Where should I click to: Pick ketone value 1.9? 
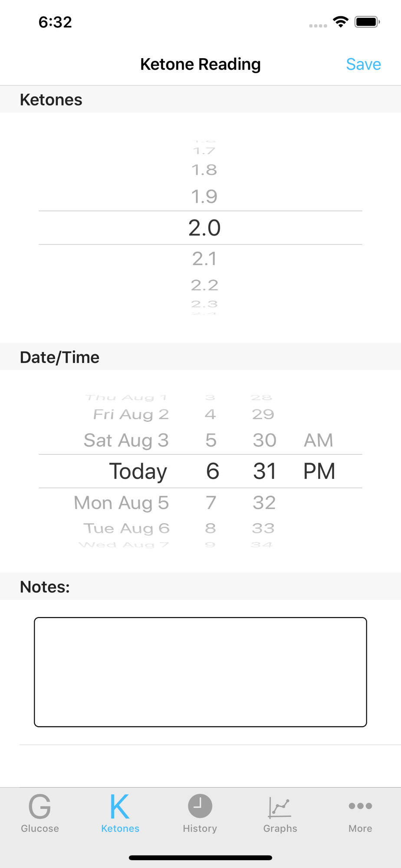[204, 197]
